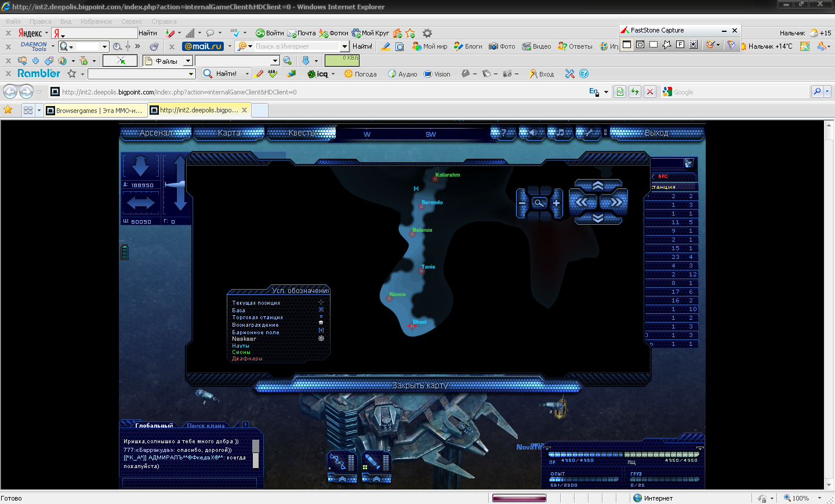Toggle game music with the note icon
835x504 pixels.
pyautogui.click(x=560, y=133)
